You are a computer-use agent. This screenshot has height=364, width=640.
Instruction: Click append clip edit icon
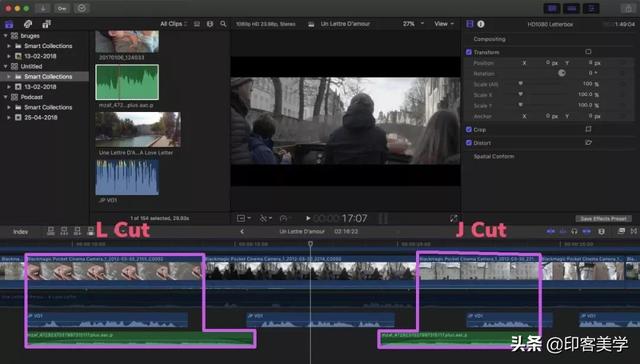coord(77,232)
